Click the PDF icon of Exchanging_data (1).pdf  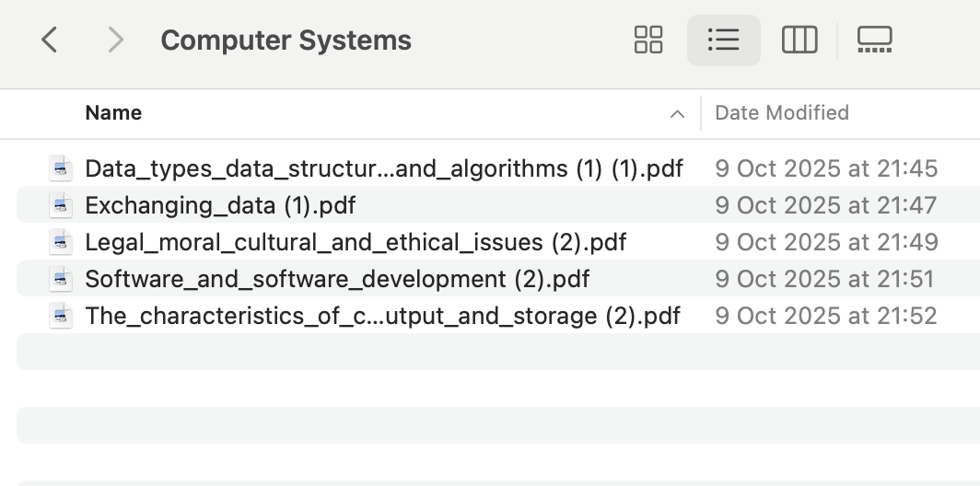coord(62,205)
